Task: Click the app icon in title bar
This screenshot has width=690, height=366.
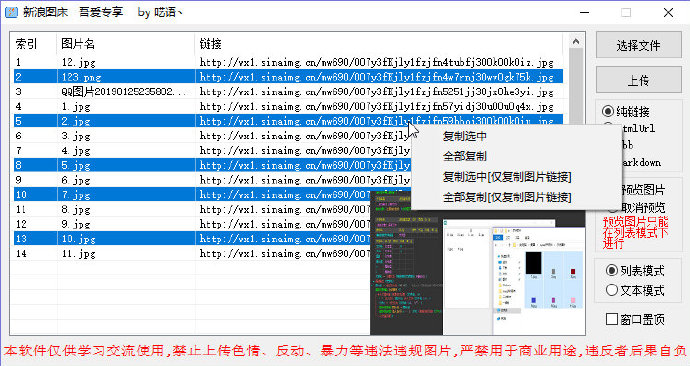Action: (11, 12)
